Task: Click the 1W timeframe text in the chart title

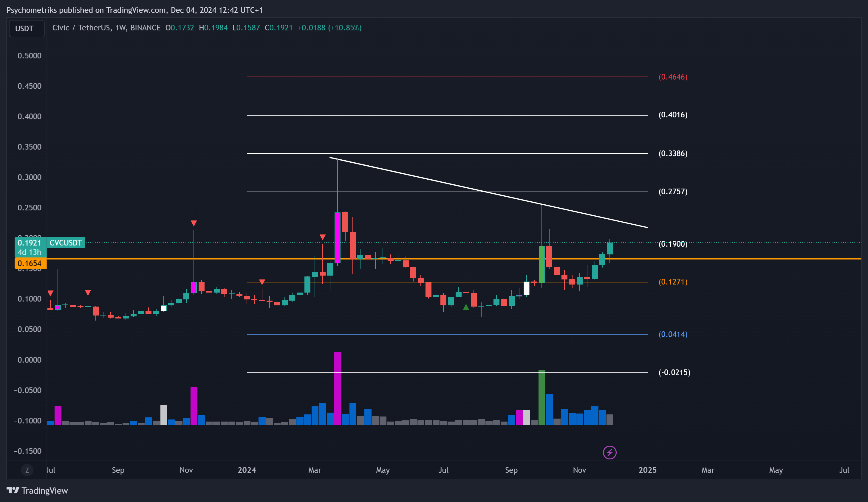Action: pos(120,27)
